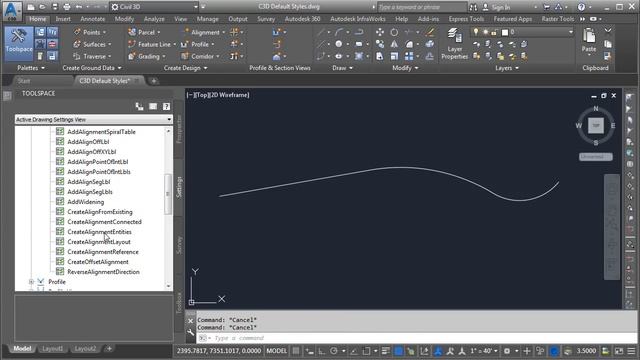Click the Points tool icon
The height and width of the screenshot is (360, 640).
tap(77, 32)
